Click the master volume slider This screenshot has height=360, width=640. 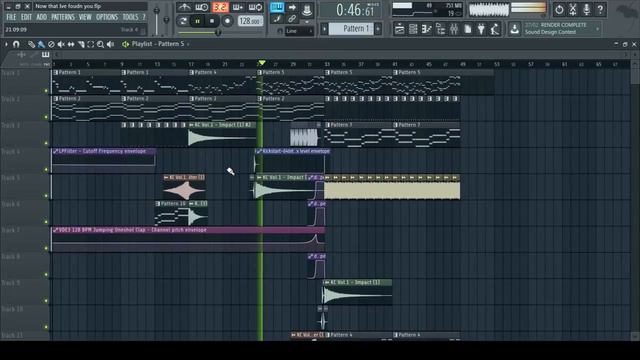[156, 19]
